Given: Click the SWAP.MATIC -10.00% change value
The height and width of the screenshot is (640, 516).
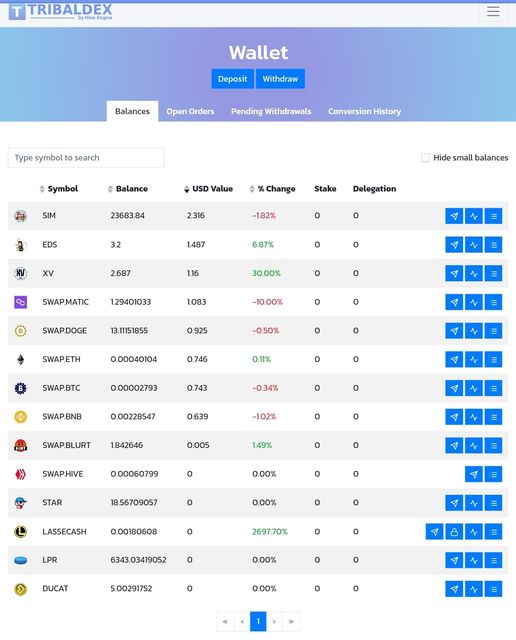Looking at the screenshot, I should pos(267,302).
